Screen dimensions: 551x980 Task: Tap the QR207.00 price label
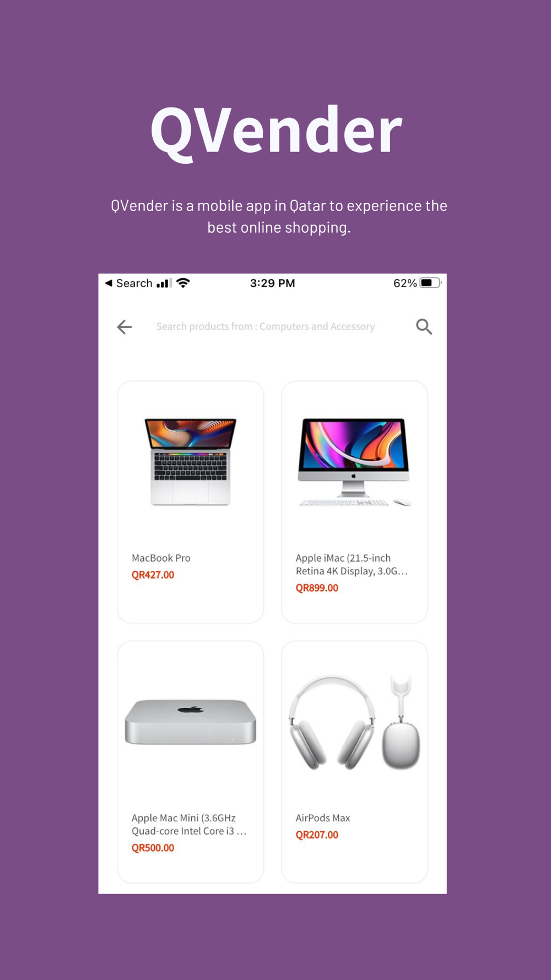317,835
